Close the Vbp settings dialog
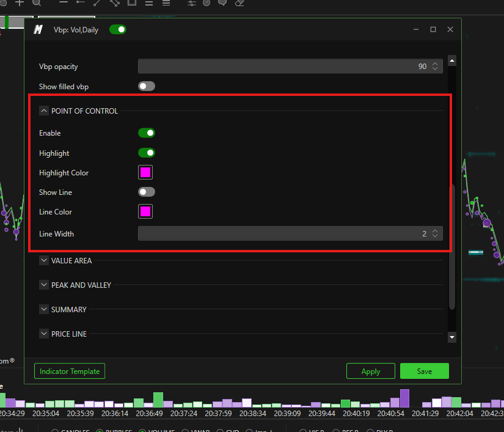Screen dimensions: 504x432 (450, 29)
